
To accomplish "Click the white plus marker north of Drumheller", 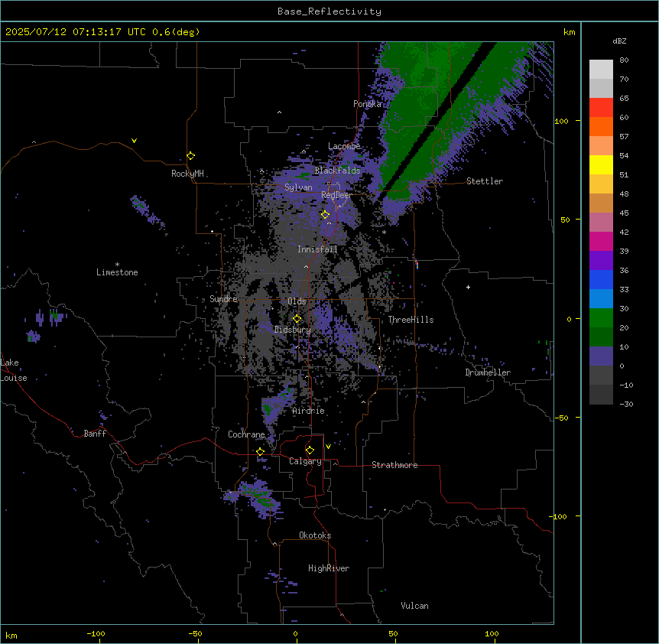I will [x=468, y=287].
